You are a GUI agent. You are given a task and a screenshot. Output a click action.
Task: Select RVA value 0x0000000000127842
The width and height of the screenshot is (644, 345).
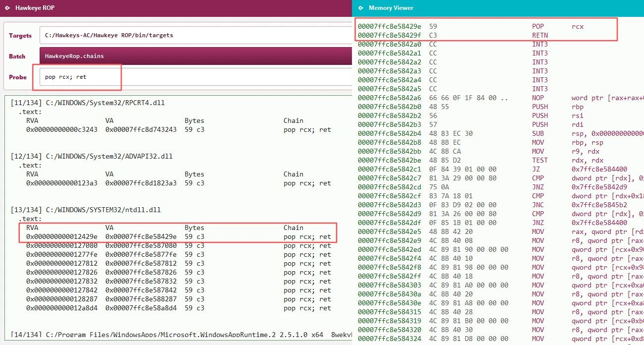pyautogui.click(x=62, y=290)
